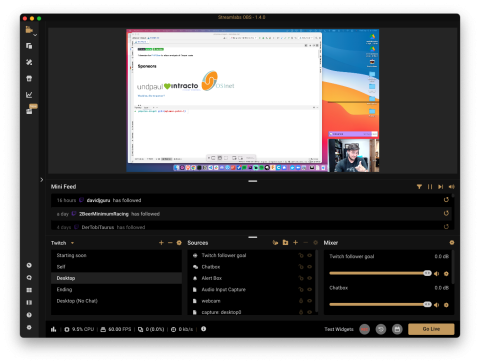Hide the Chatbox source
The height and width of the screenshot is (364, 480).
point(309,267)
